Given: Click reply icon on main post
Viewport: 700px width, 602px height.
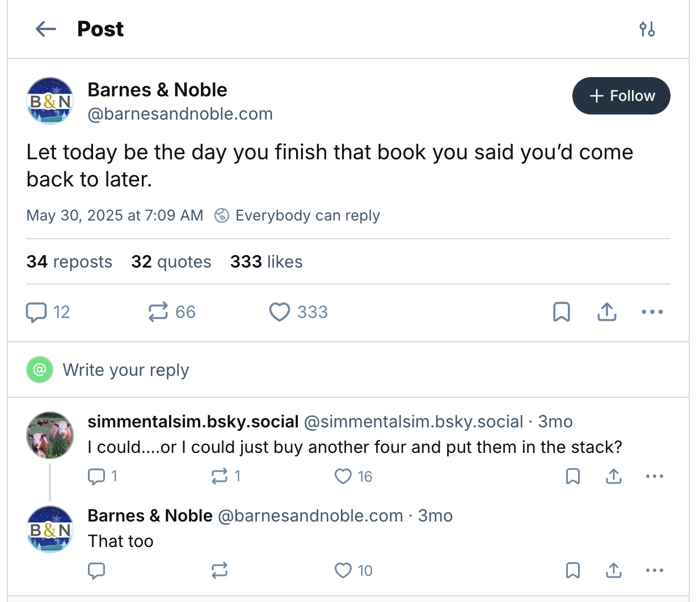Looking at the screenshot, I should 37,312.
